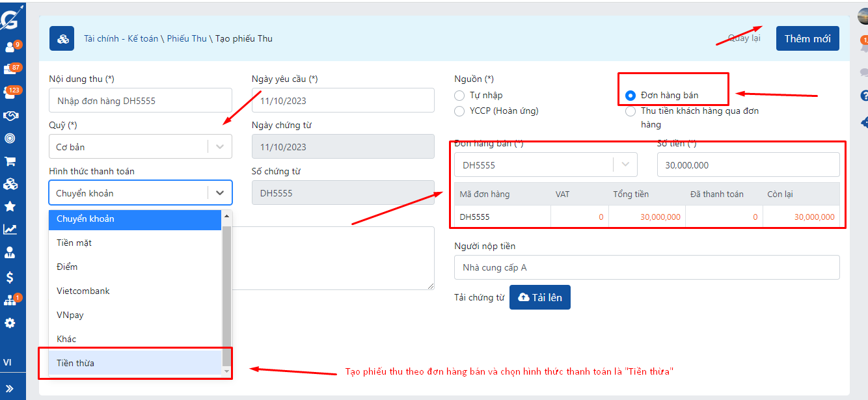This screenshot has height=400, width=868.
Task: Open the line chart reports icon
Action: click(x=10, y=229)
